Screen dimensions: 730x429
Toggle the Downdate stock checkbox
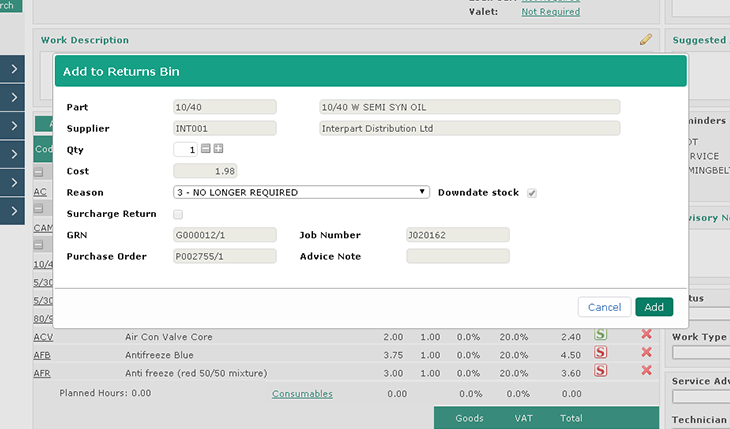[x=532, y=193]
